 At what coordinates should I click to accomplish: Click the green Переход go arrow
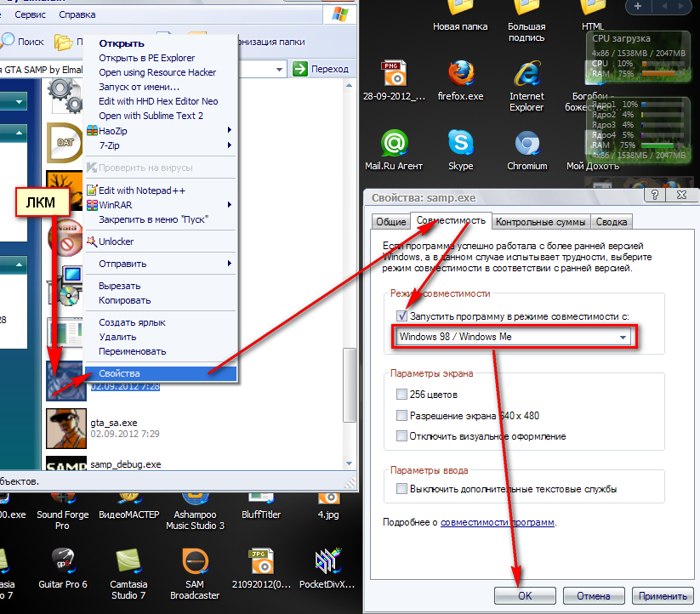click(300, 69)
